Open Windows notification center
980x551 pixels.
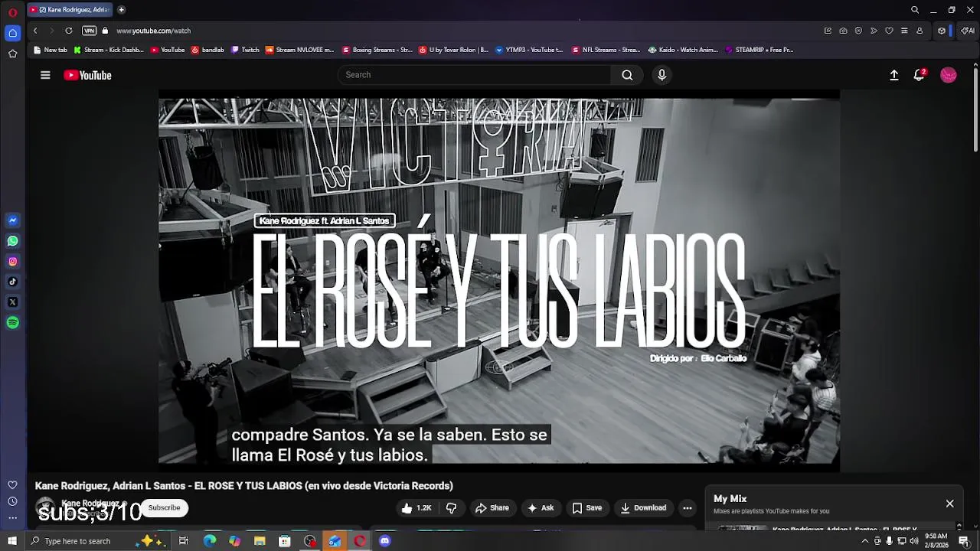(x=964, y=541)
